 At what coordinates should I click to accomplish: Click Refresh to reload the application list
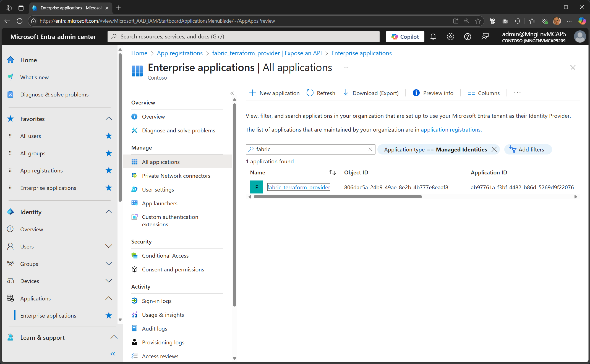(x=321, y=93)
